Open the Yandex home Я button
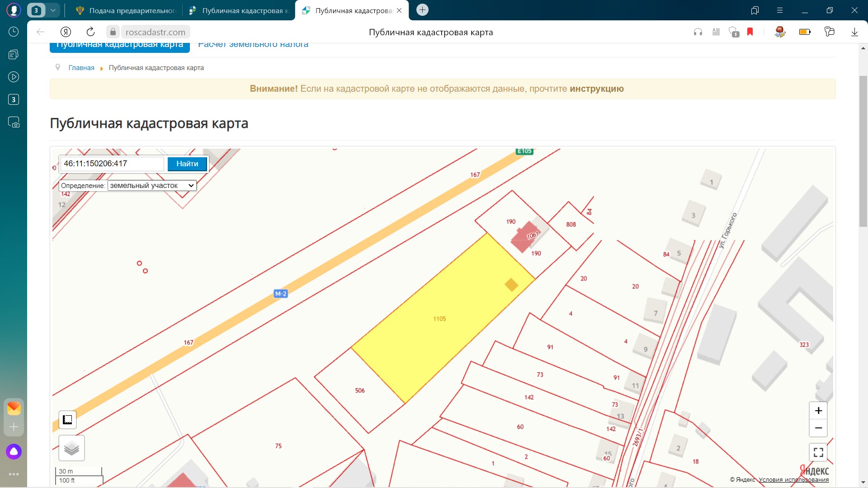Image resolution: width=868 pixels, height=488 pixels. coord(66,32)
